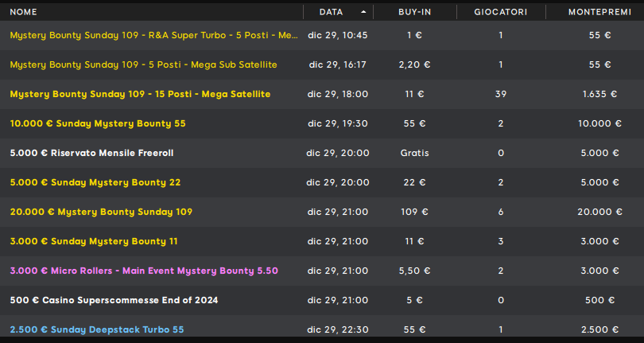Click the 109 € buy-in cell
The image size is (644, 343).
tap(413, 212)
